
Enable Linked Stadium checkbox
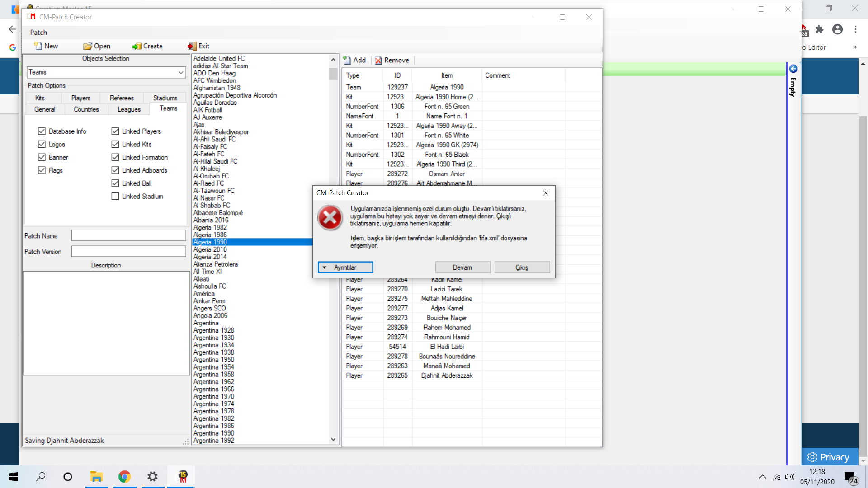(115, 196)
